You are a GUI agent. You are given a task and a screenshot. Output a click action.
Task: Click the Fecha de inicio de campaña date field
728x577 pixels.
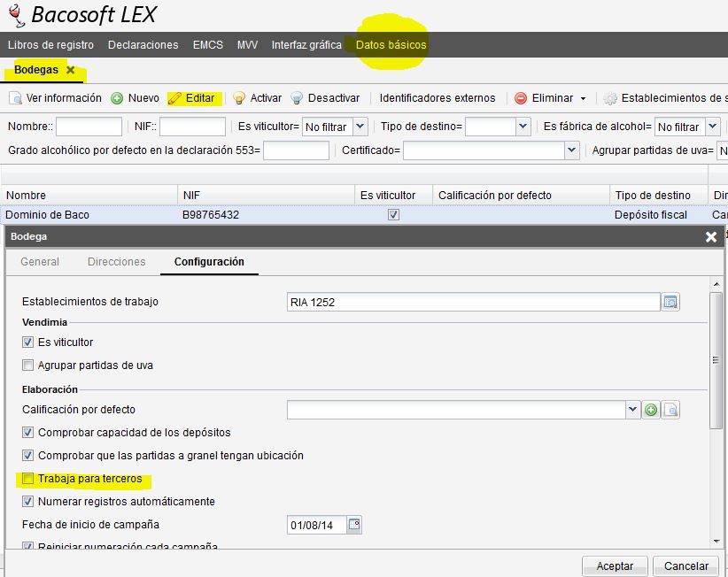click(317, 525)
